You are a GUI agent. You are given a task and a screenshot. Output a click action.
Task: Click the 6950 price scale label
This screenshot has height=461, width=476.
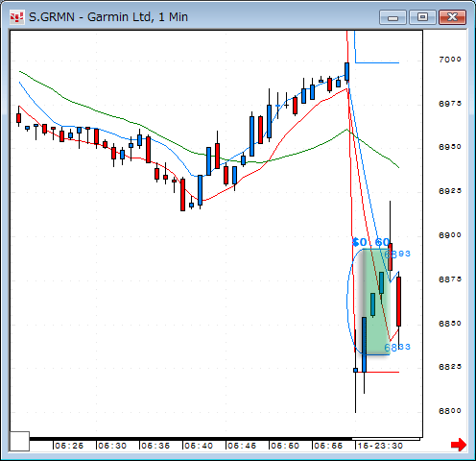450,147
